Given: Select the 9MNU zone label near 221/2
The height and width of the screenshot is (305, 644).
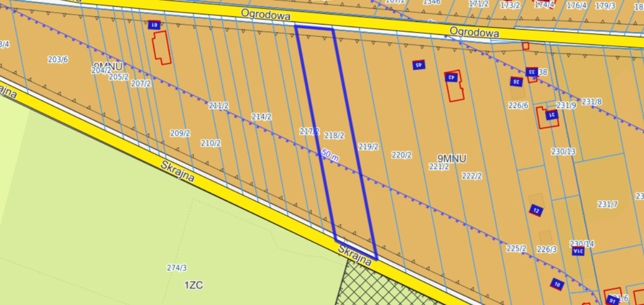Looking at the screenshot, I should [451, 158].
